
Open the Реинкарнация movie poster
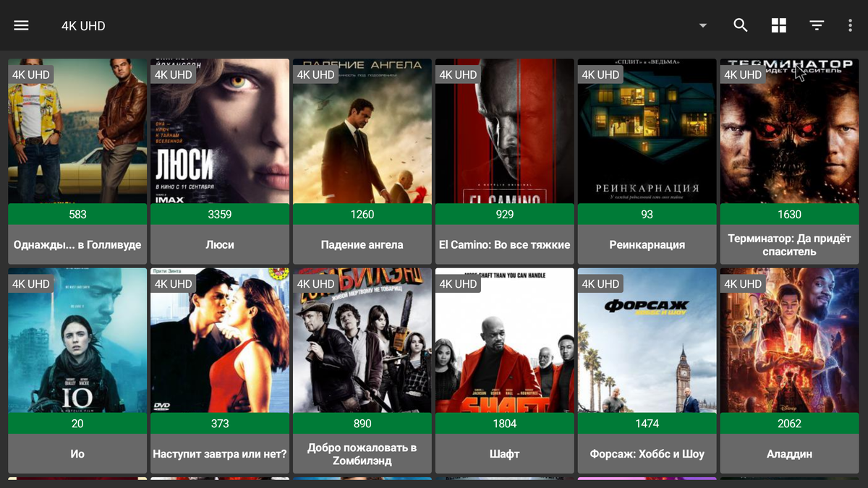[647, 132]
